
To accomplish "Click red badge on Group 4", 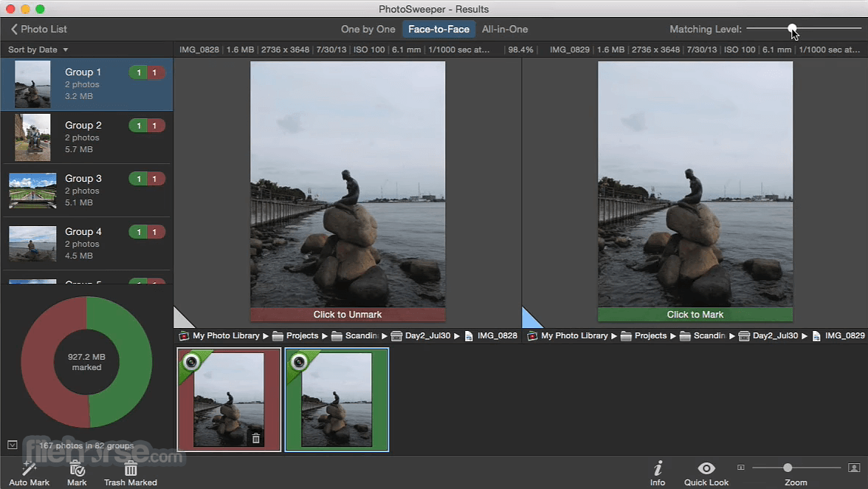I will (x=156, y=232).
